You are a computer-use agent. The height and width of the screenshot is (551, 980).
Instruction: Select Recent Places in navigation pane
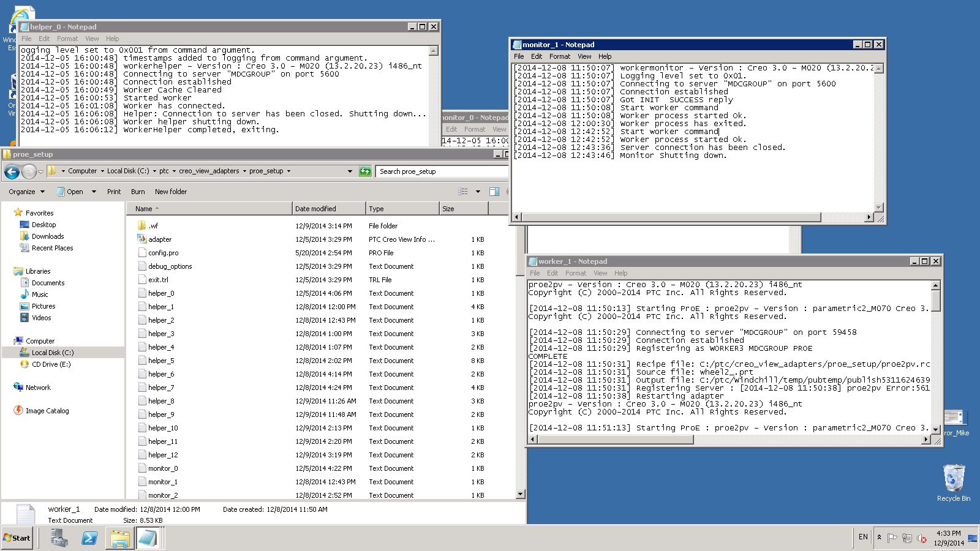tap(52, 248)
